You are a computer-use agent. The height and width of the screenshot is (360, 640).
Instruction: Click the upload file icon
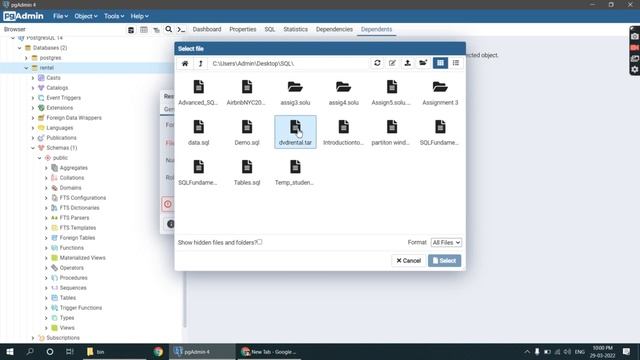[x=407, y=63]
